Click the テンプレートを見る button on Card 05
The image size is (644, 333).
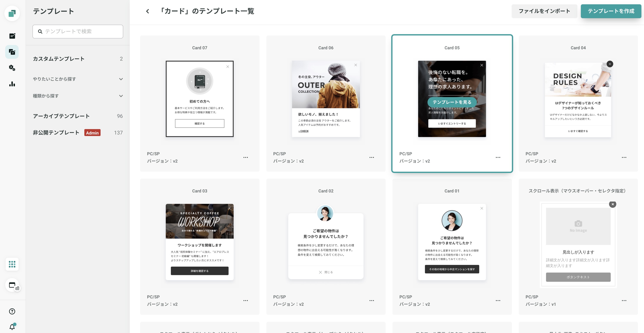click(452, 102)
